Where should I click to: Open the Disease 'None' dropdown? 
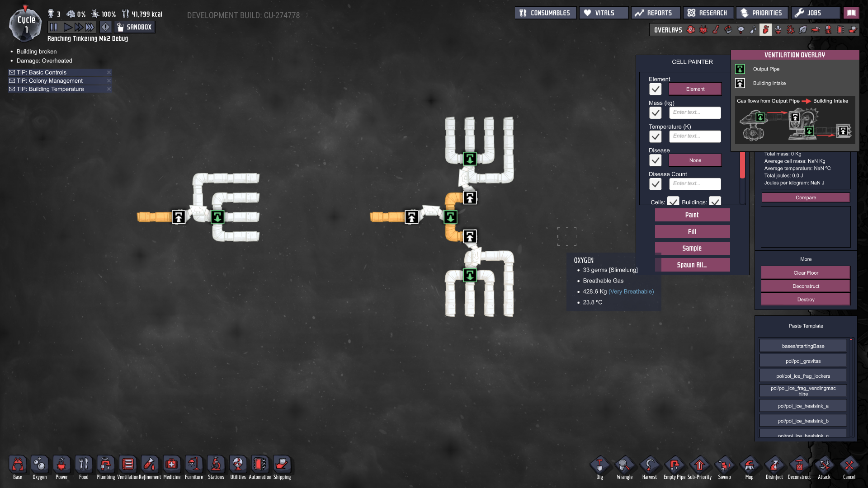[695, 160]
